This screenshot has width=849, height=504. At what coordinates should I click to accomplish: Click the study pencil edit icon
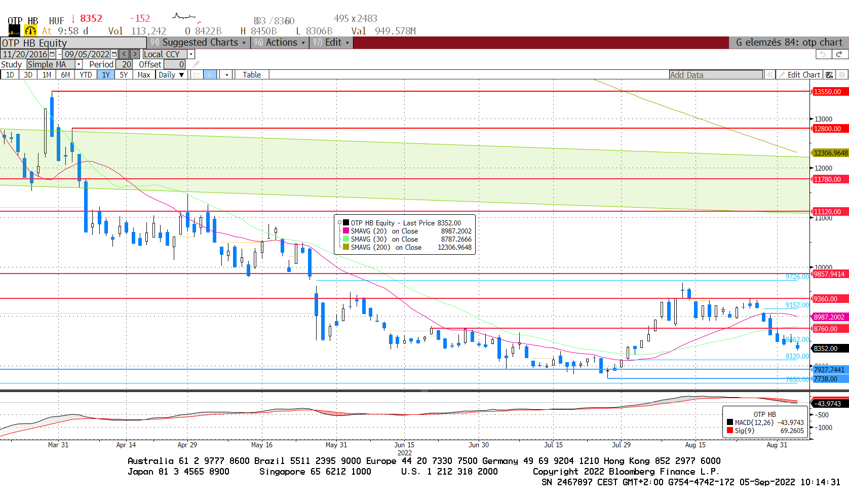196,64
